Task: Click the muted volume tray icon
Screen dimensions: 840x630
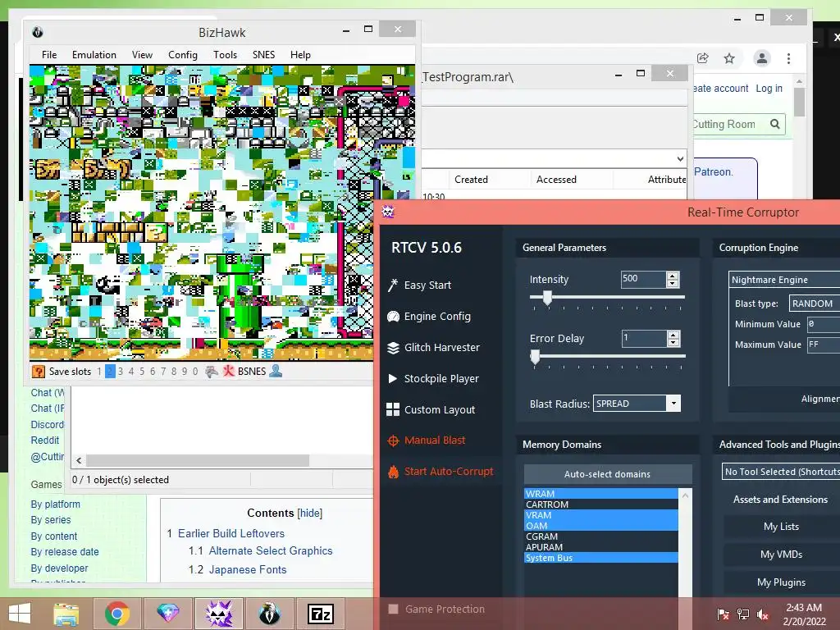Action: pyautogui.click(x=763, y=614)
